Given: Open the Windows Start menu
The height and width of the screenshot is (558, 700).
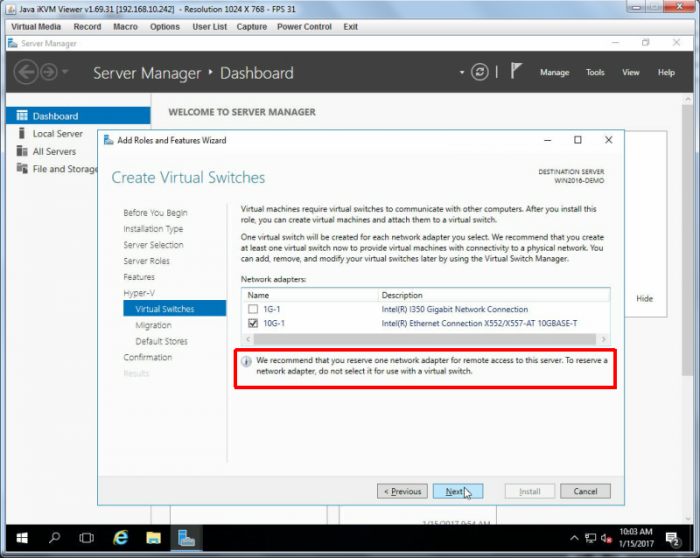Looking at the screenshot, I should pyautogui.click(x=21, y=538).
